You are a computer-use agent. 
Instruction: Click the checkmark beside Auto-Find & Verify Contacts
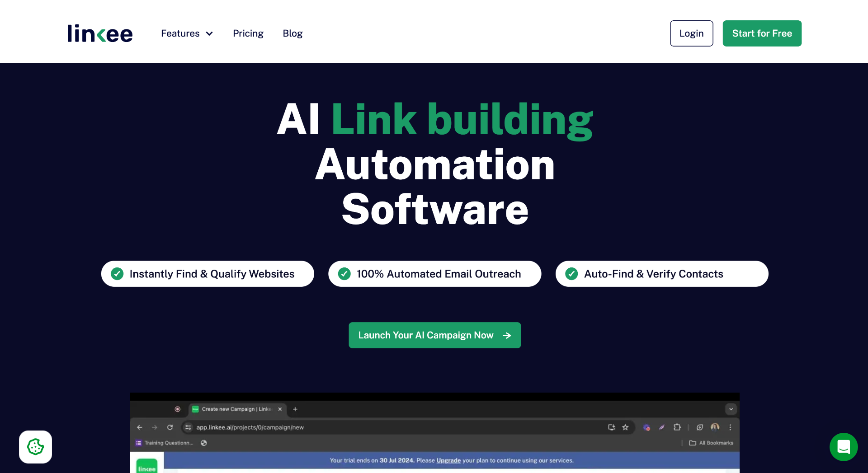click(571, 274)
